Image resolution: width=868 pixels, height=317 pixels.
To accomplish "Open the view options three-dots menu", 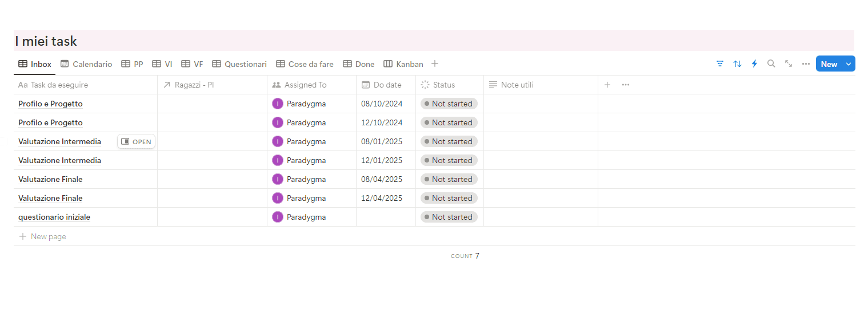I will (806, 64).
